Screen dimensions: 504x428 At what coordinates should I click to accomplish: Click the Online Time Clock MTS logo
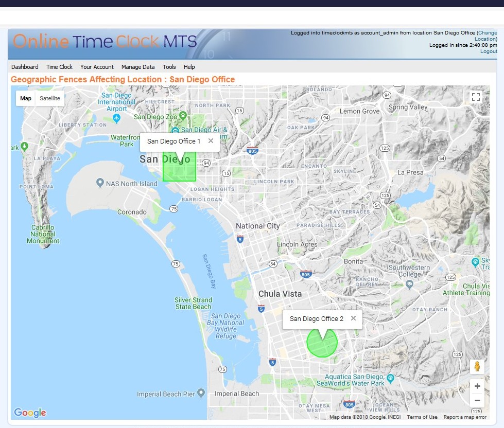105,42
